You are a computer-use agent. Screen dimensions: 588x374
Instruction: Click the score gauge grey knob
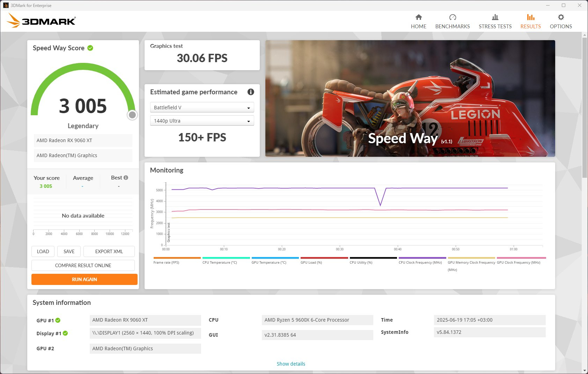(x=132, y=115)
